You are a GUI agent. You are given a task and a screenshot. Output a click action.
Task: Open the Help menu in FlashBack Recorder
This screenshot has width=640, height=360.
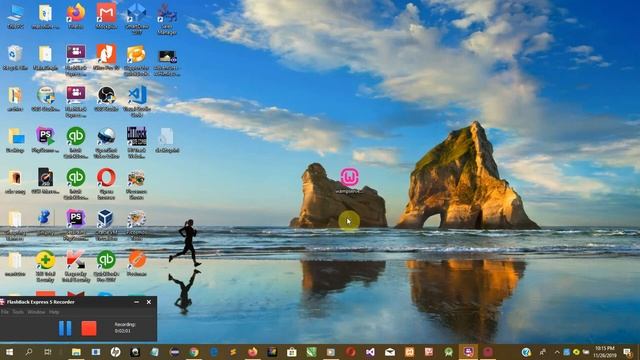54,312
